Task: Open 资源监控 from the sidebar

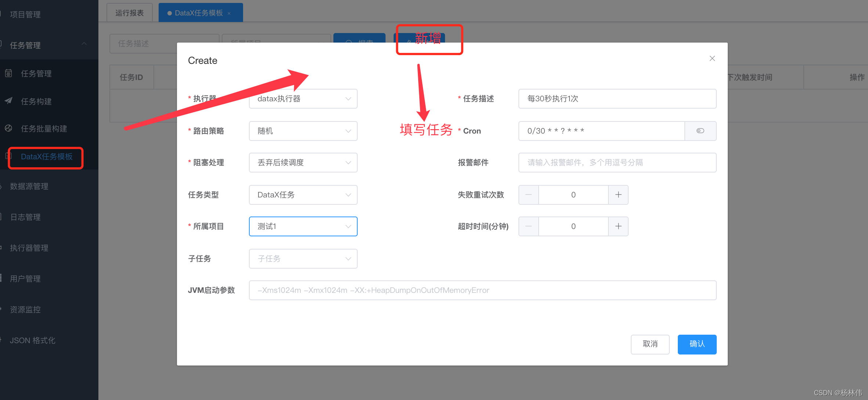Action: tap(2, 309)
